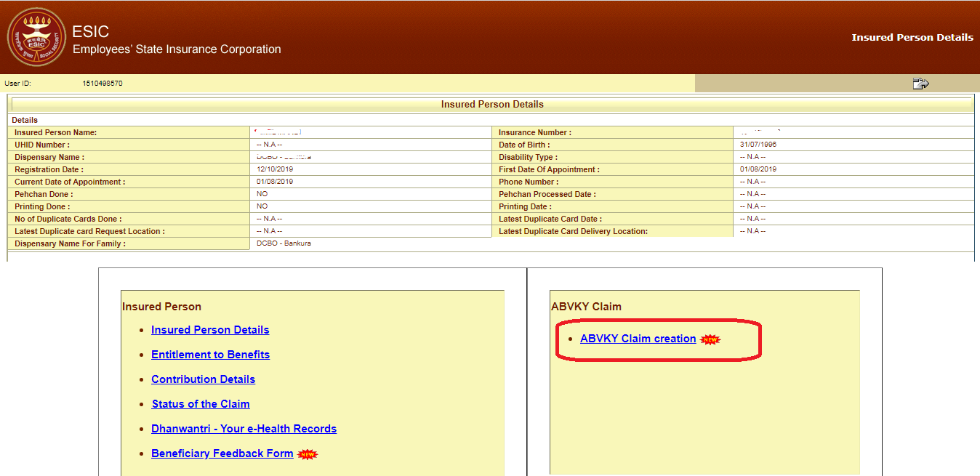This screenshot has width=980, height=476.
Task: Click the Employees' State Insurance Corporation header text
Action: pyautogui.click(x=177, y=49)
